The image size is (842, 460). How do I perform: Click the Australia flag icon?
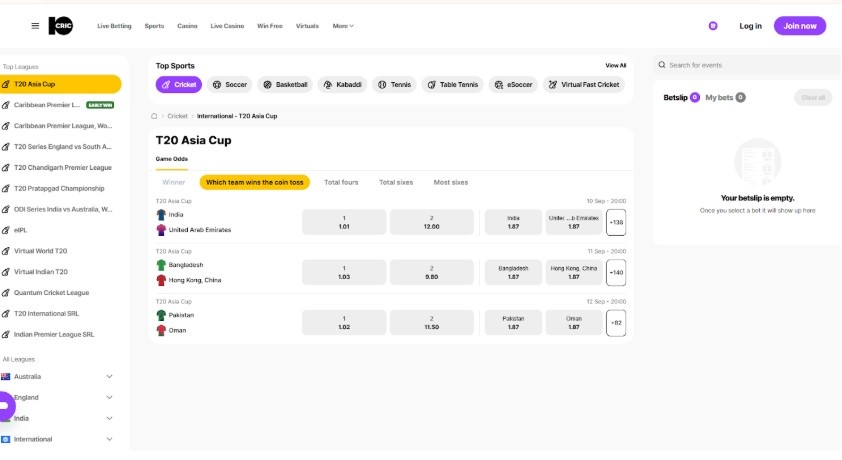(x=5, y=377)
